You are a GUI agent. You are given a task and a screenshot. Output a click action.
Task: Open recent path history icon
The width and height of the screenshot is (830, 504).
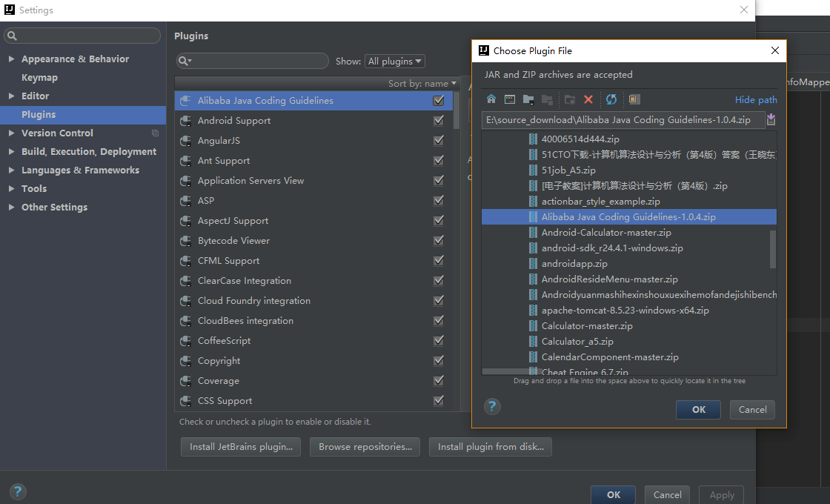(771, 119)
